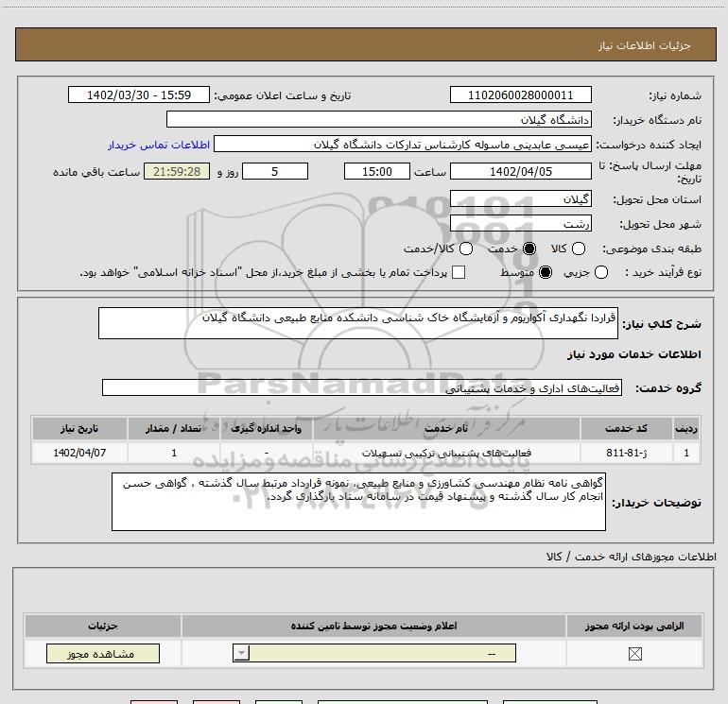Click the الزامی بودن ارائه مجوز header
The image size is (728, 704).
click(634, 626)
